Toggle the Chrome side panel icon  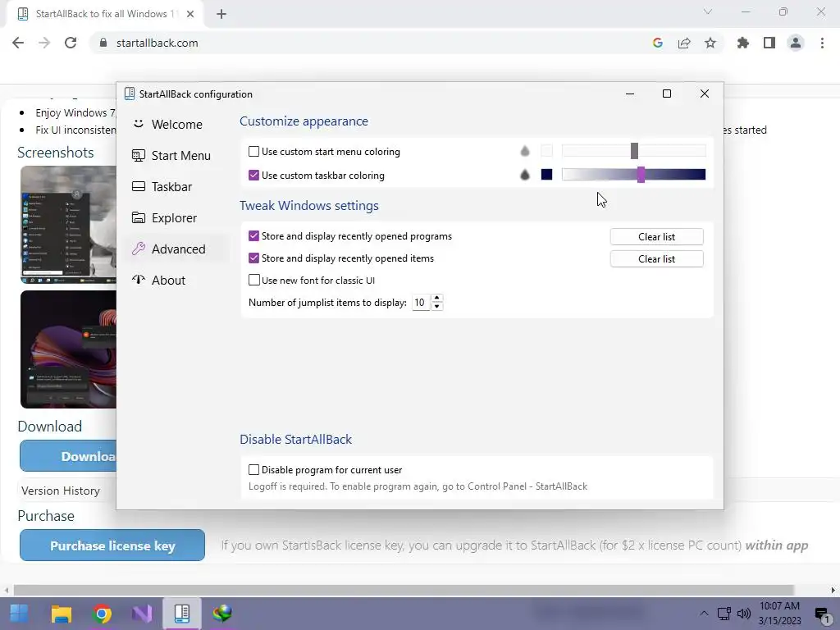coord(769,43)
